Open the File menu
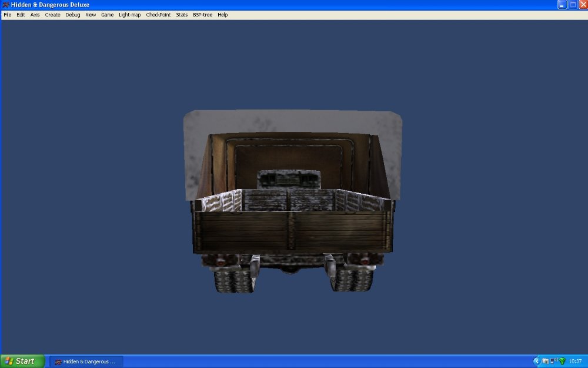Screen dimensions: 588x368 coord(7,15)
